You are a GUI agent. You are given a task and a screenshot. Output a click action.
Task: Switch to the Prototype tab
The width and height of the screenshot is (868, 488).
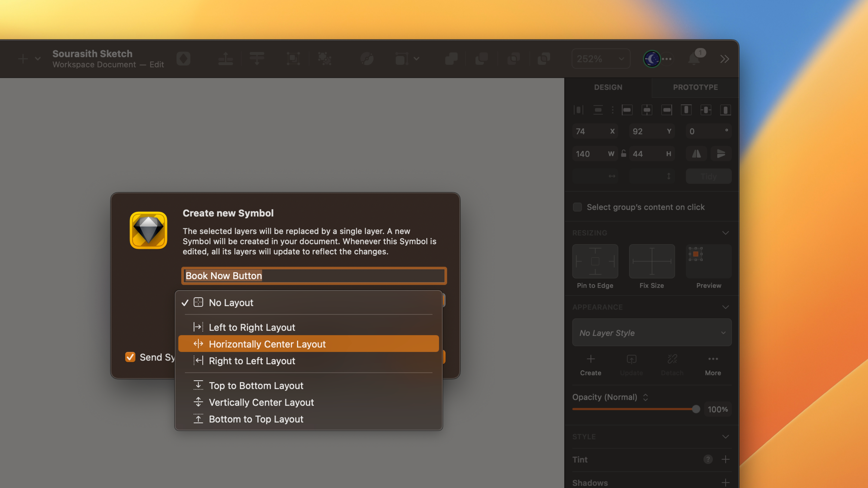coord(695,87)
